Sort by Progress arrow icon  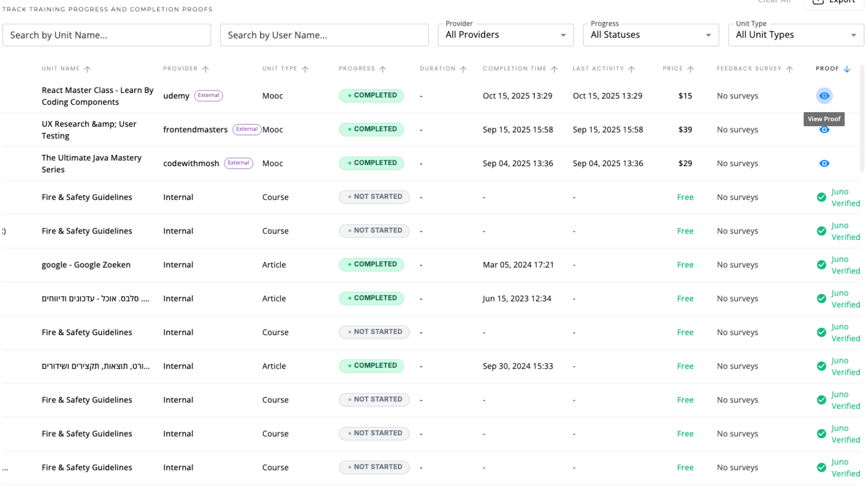[382, 69]
